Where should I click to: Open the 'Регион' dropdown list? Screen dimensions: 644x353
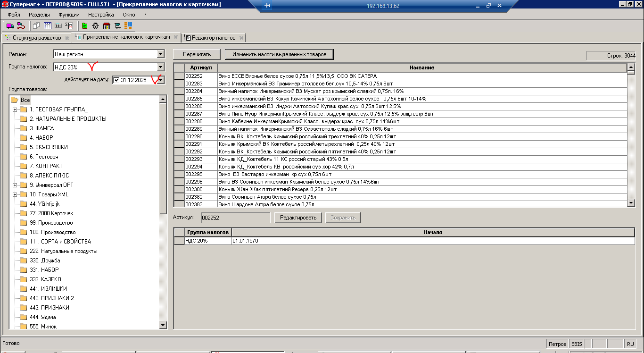[x=160, y=54]
